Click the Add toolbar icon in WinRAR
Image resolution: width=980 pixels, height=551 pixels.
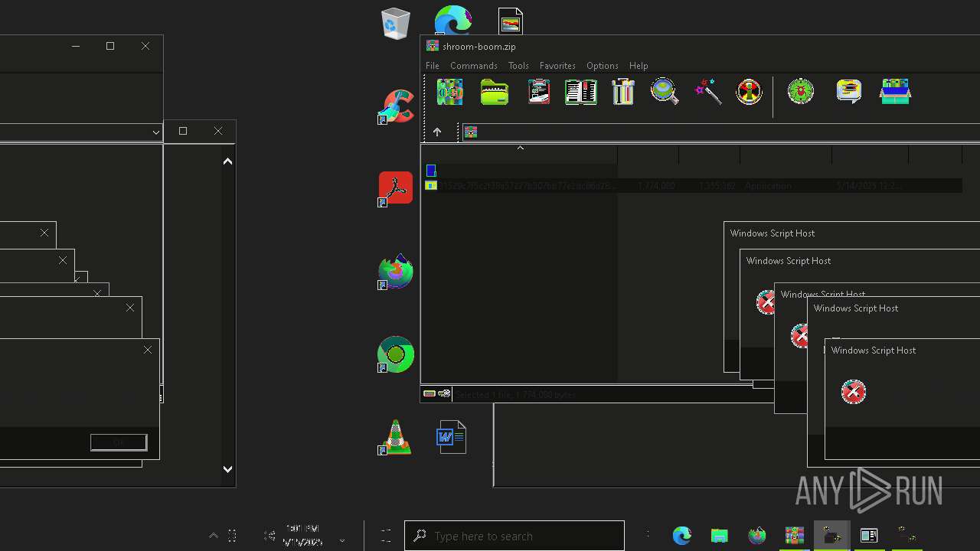(449, 92)
